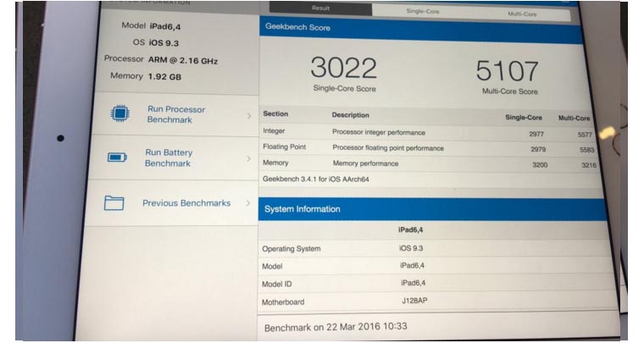Switch to the Single-Core tab
The image size is (644, 343).
pyautogui.click(x=423, y=11)
